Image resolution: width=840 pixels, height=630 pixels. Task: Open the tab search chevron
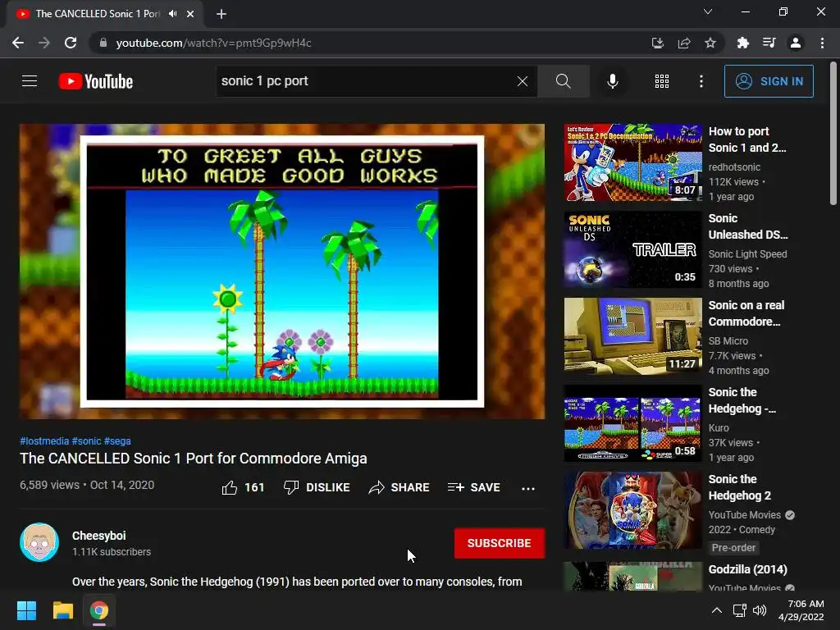coord(708,11)
